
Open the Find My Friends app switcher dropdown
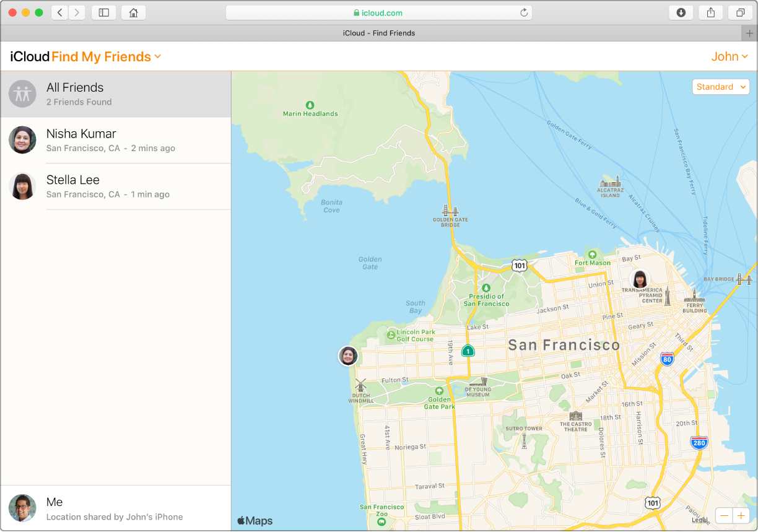(x=106, y=57)
